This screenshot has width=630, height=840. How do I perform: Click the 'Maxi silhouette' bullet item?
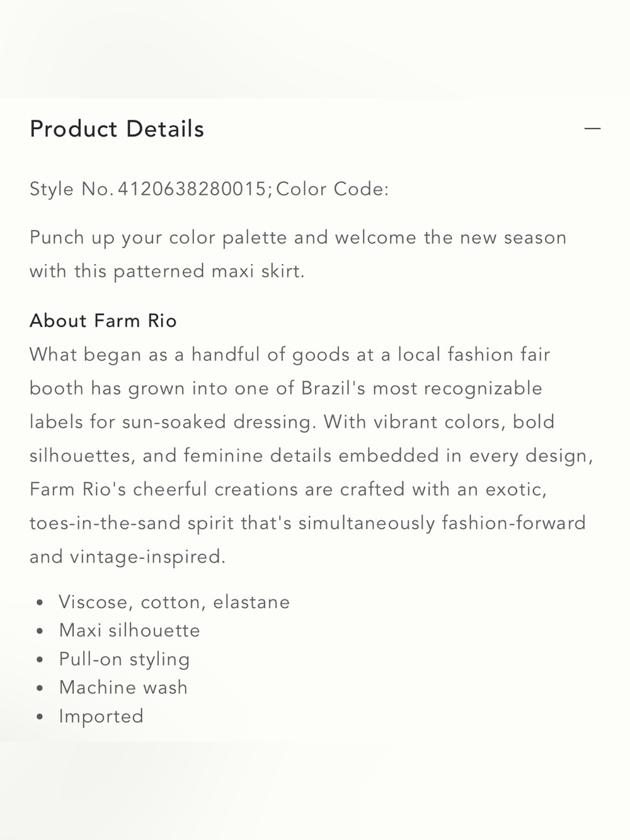click(129, 631)
